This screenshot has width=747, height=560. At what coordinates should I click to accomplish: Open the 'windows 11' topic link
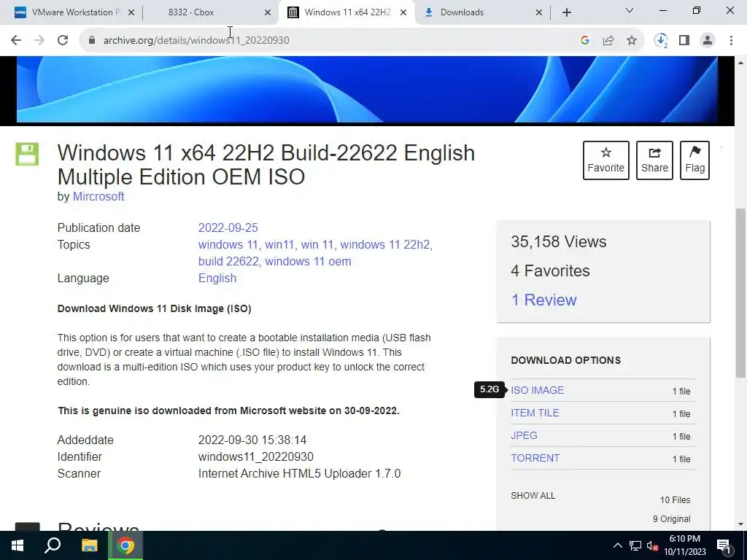tap(228, 245)
